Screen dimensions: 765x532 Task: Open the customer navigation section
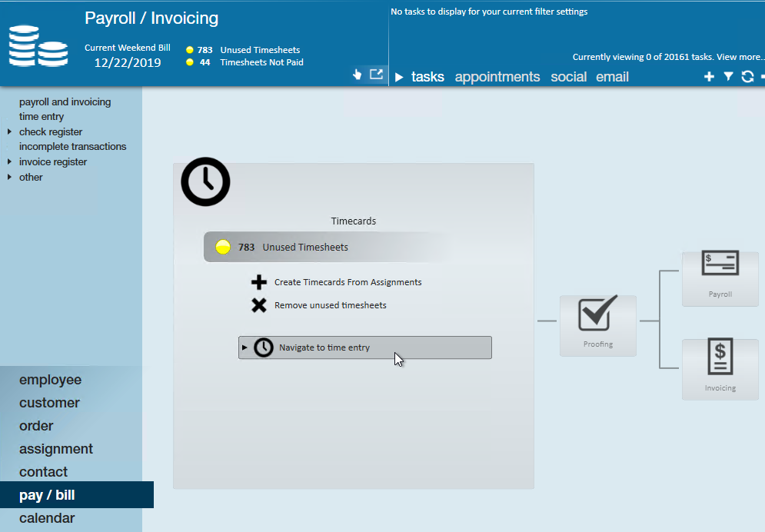tap(49, 403)
